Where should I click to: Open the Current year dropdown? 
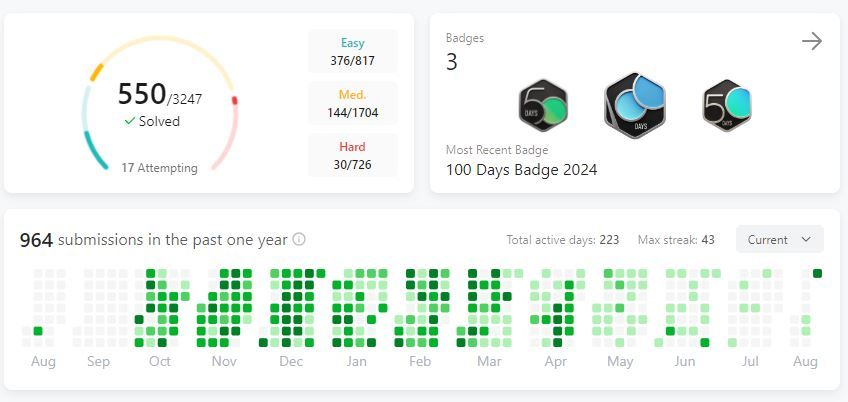(779, 239)
